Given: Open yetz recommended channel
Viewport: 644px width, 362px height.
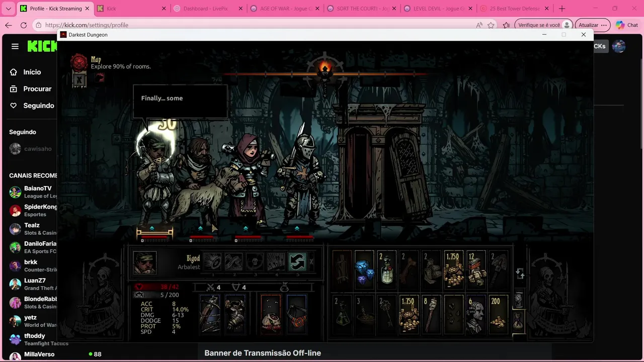Looking at the screenshot, I should [x=33, y=321].
